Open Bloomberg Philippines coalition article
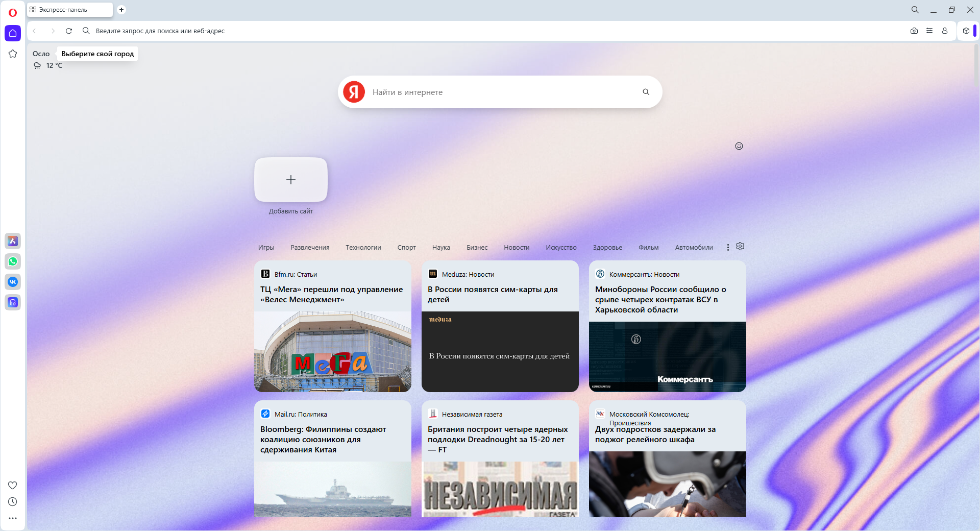Viewport: 980px width, 531px height. pos(323,440)
